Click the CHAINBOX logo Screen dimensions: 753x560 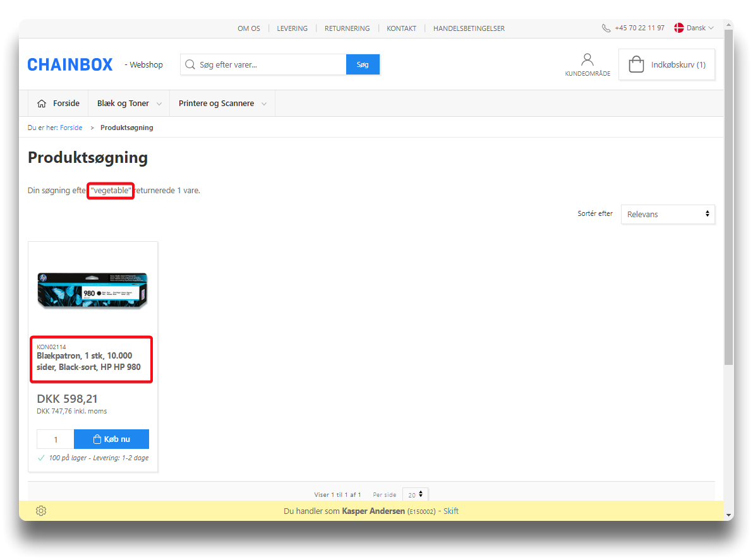pos(70,64)
